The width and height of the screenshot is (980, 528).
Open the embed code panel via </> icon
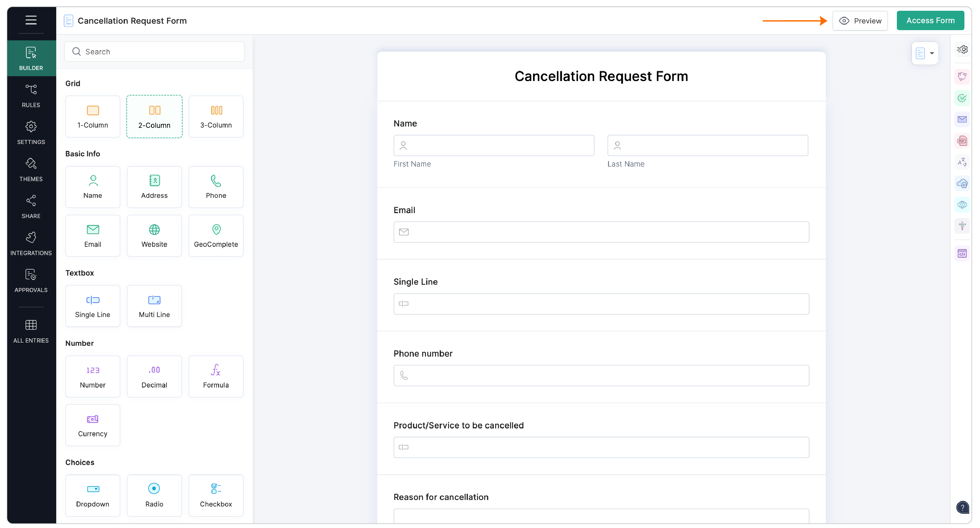point(963,253)
